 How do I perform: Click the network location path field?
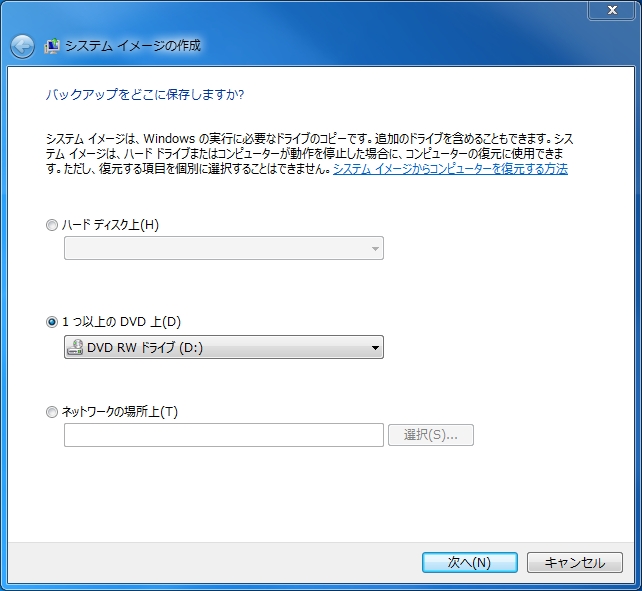[224, 435]
